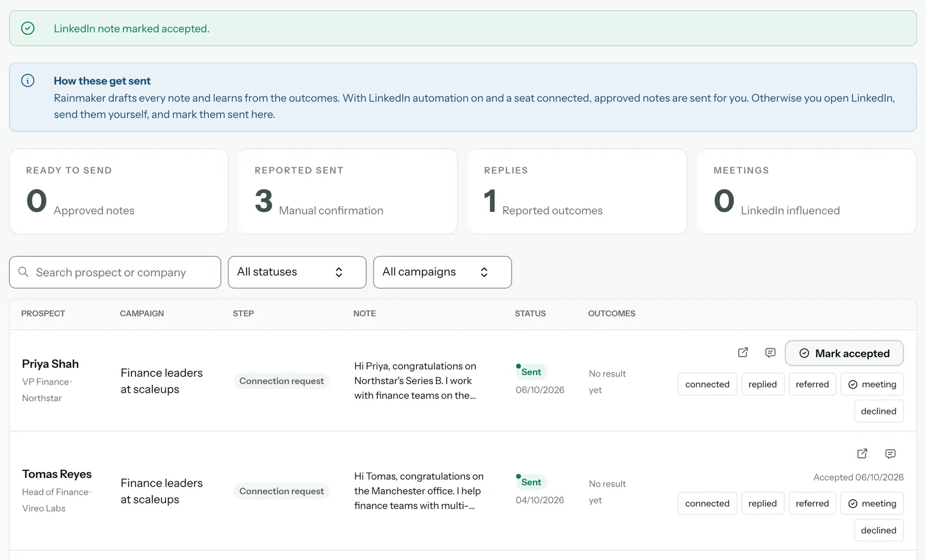Record a meeting outcome for Tomas Reyes
This screenshot has width=926, height=560.
[x=872, y=503]
